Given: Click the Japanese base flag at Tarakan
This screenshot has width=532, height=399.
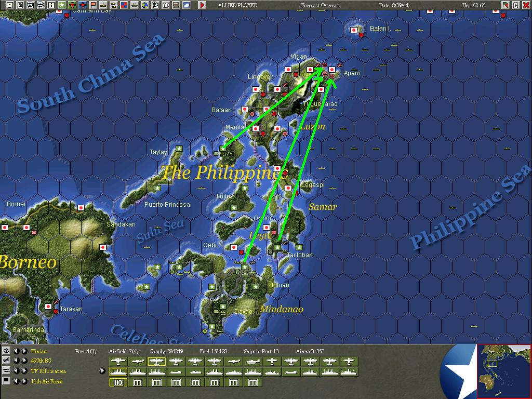Looking at the screenshot, I should [48, 307].
